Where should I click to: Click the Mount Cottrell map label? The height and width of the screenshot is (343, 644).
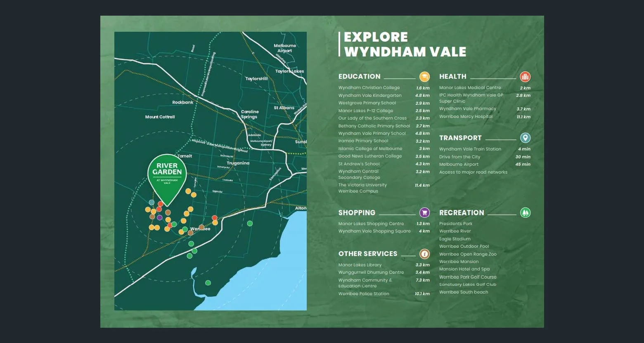(160, 117)
